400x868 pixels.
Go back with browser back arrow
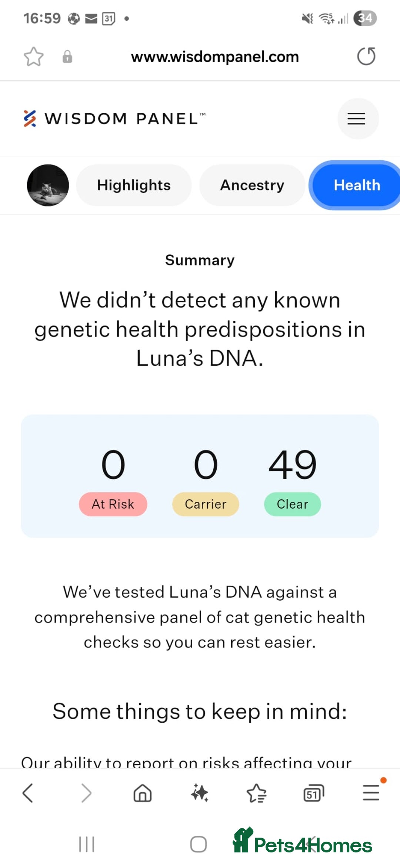[28, 793]
